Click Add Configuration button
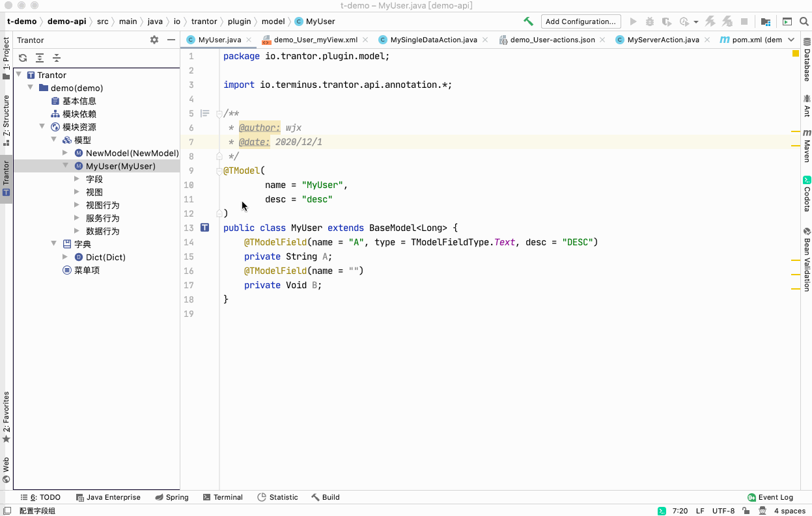The width and height of the screenshot is (812, 516). [x=581, y=21]
